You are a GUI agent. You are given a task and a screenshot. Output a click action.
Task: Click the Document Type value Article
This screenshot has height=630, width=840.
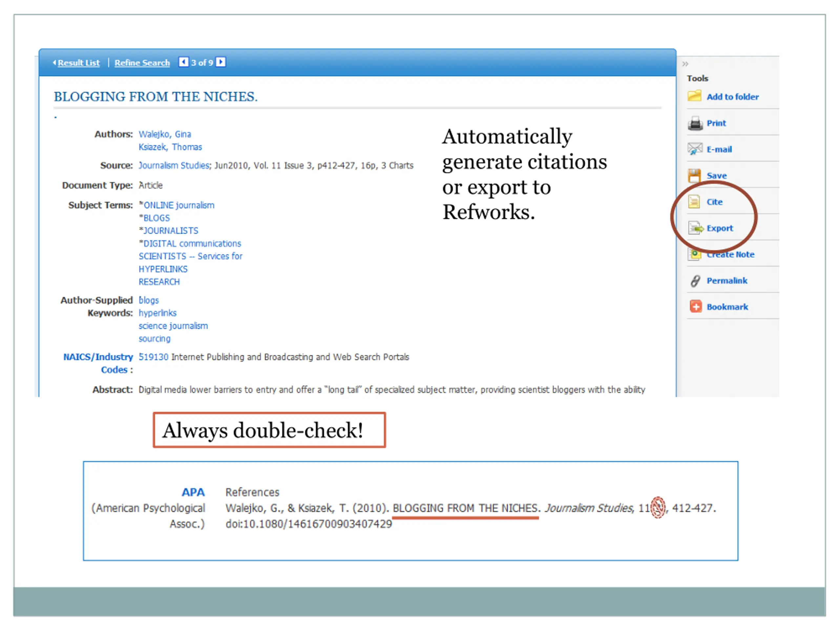pos(150,185)
